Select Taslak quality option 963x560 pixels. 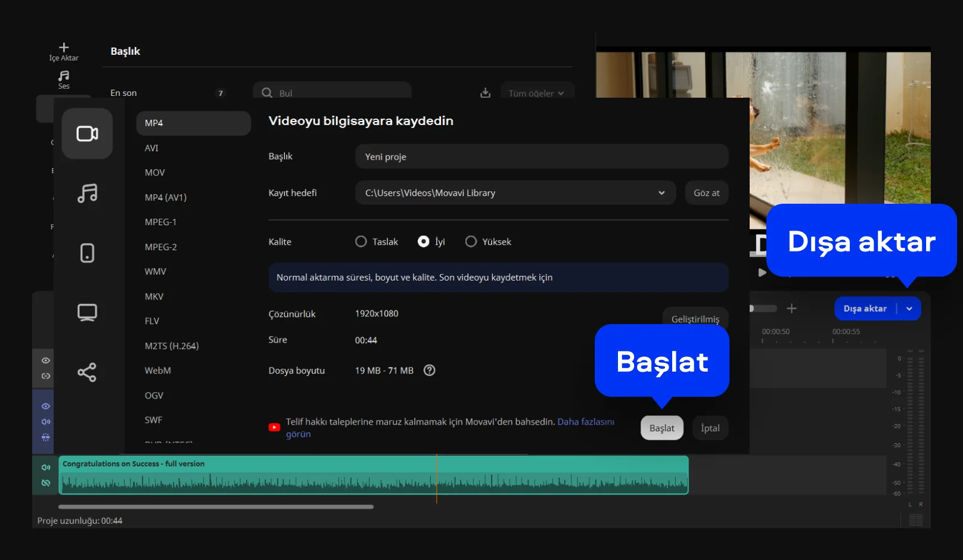(361, 242)
